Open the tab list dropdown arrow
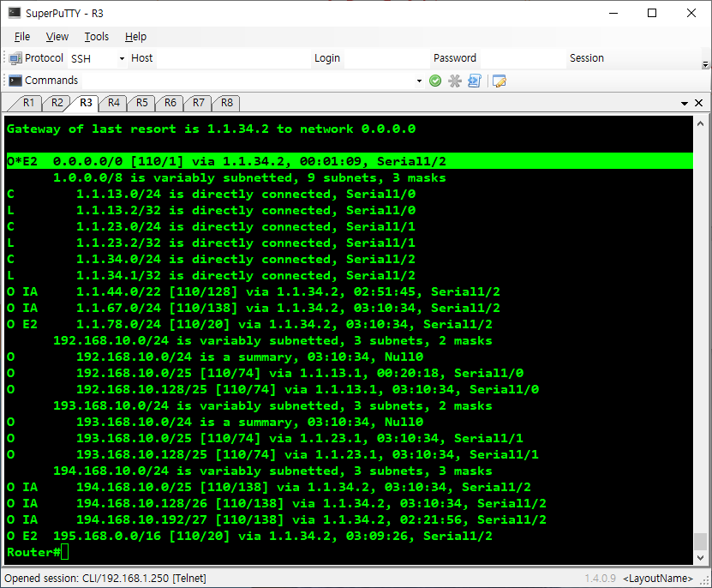 [685, 103]
